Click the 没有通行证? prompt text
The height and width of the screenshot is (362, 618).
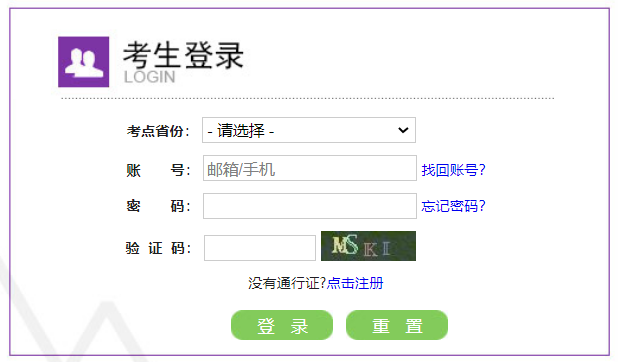[287, 283]
